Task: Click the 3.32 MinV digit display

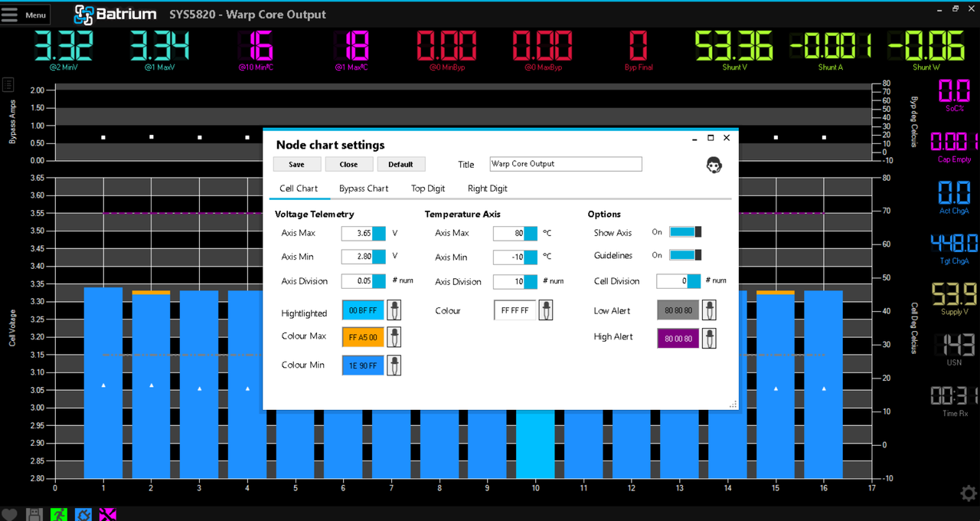Action: (64, 46)
